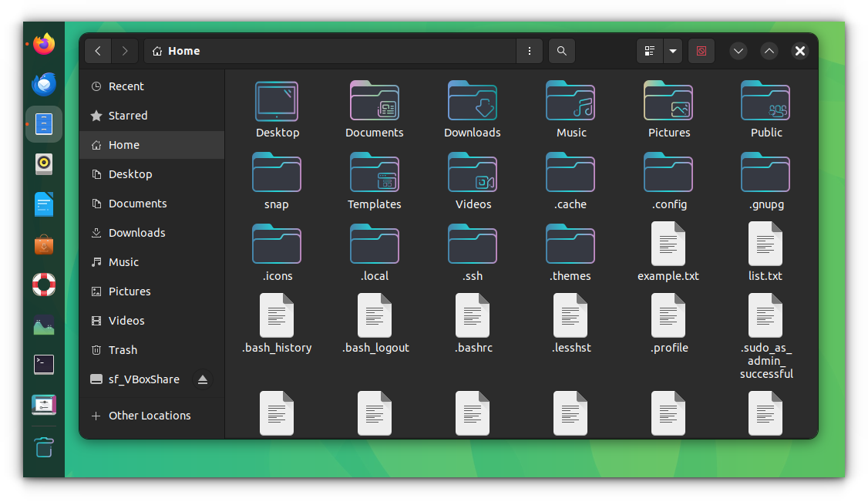Expand the window with the chevron-down control
This screenshot has width=868, height=502.
tap(738, 50)
